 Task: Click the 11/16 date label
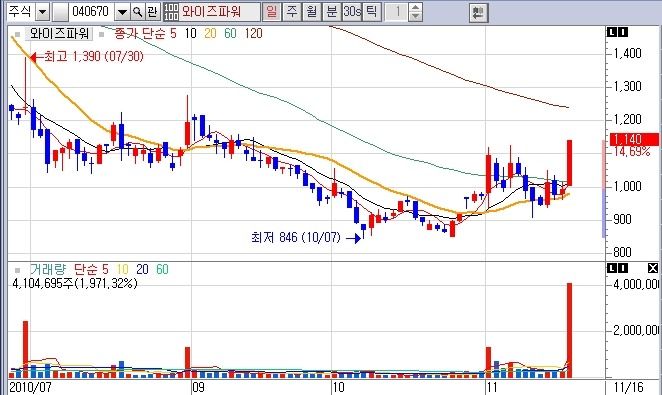point(629,387)
